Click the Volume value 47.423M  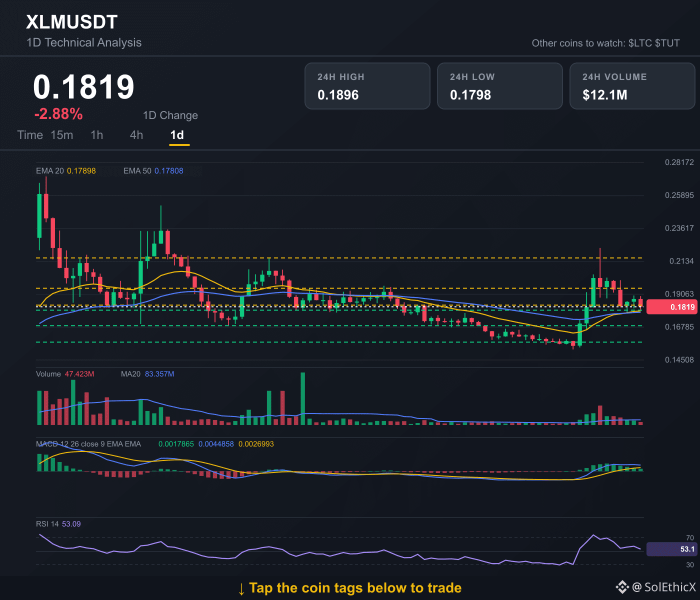pos(79,374)
